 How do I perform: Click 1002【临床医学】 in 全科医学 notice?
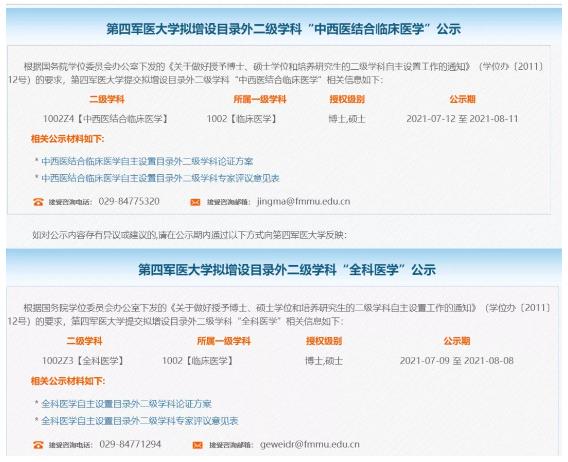pos(198,361)
